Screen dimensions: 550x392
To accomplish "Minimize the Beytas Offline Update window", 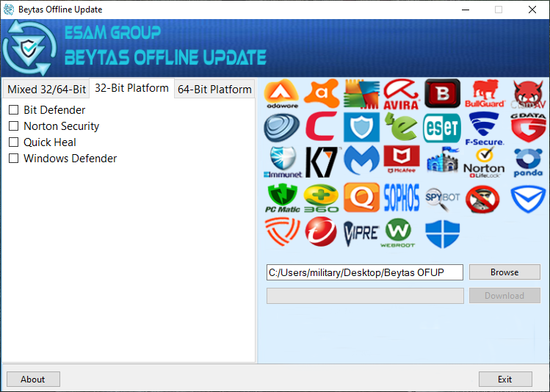I will pyautogui.click(x=466, y=10).
